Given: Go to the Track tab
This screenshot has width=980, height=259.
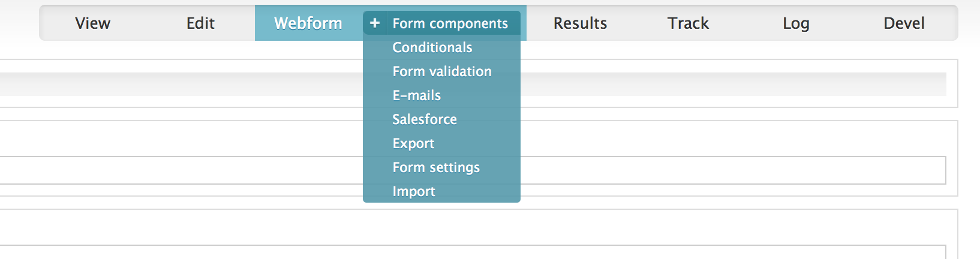Looking at the screenshot, I should coord(688,23).
